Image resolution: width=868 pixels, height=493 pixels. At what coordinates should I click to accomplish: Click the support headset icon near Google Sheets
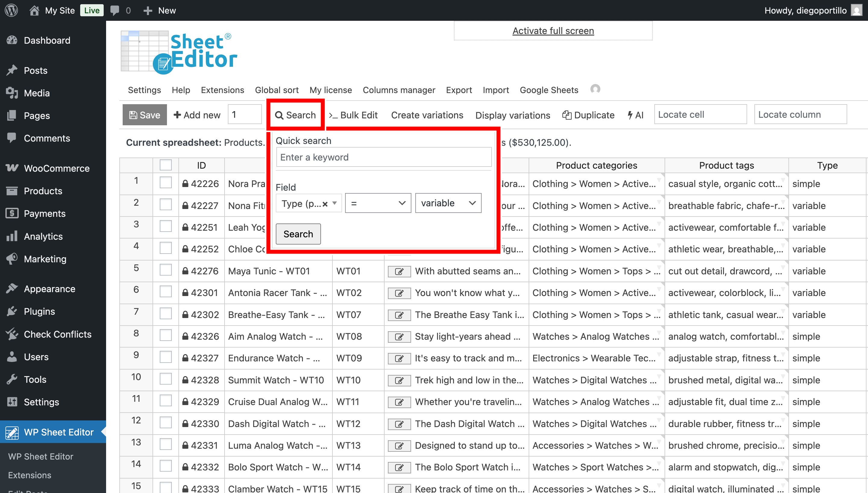(x=595, y=89)
